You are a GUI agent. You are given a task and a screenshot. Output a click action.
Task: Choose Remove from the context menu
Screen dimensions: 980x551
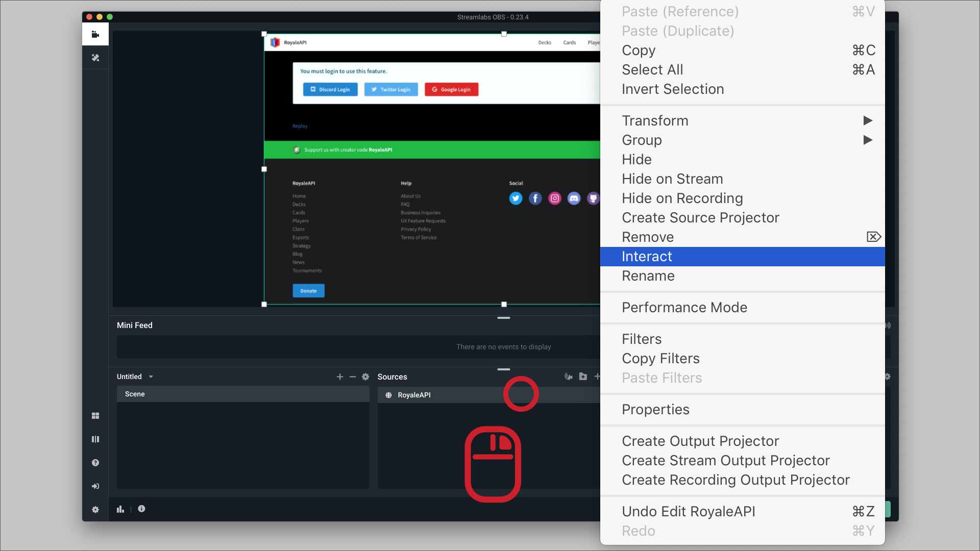pyautogui.click(x=743, y=237)
